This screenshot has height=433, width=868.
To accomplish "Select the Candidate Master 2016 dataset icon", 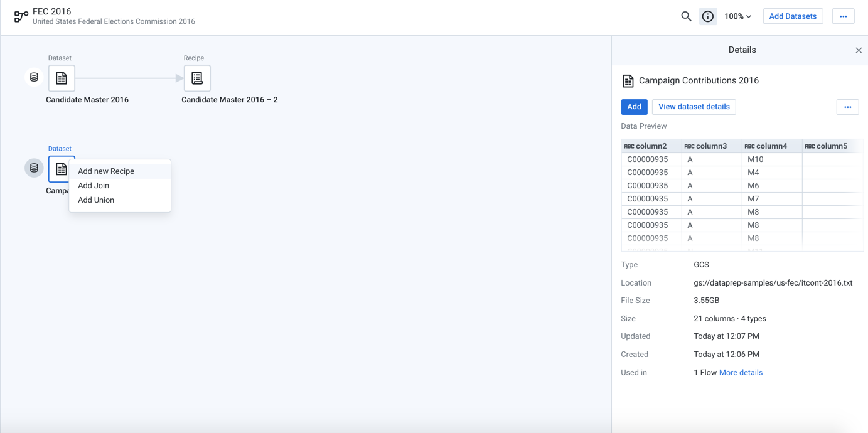I will (x=62, y=78).
